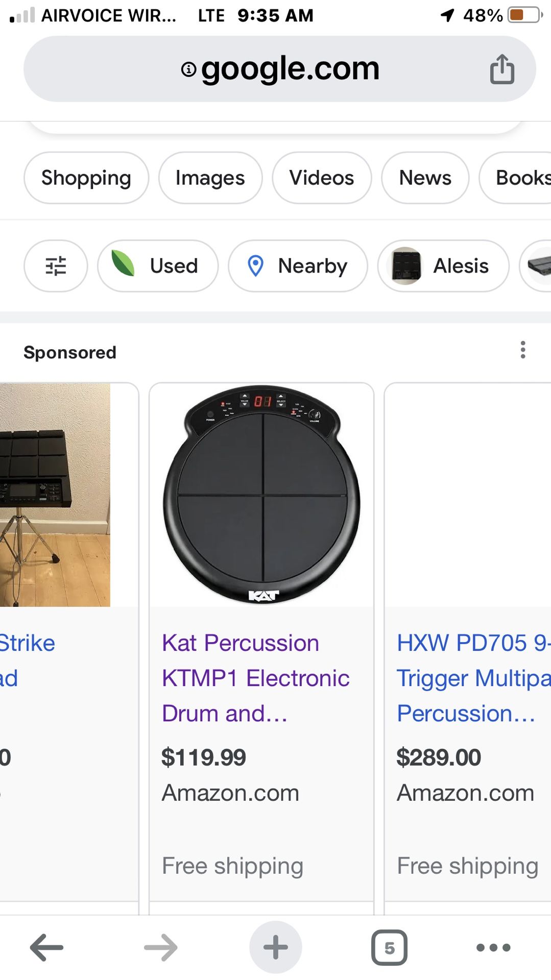The width and height of the screenshot is (551, 980).
Task: Open the Kat Percussion KTMP1 product link
Action: click(255, 678)
